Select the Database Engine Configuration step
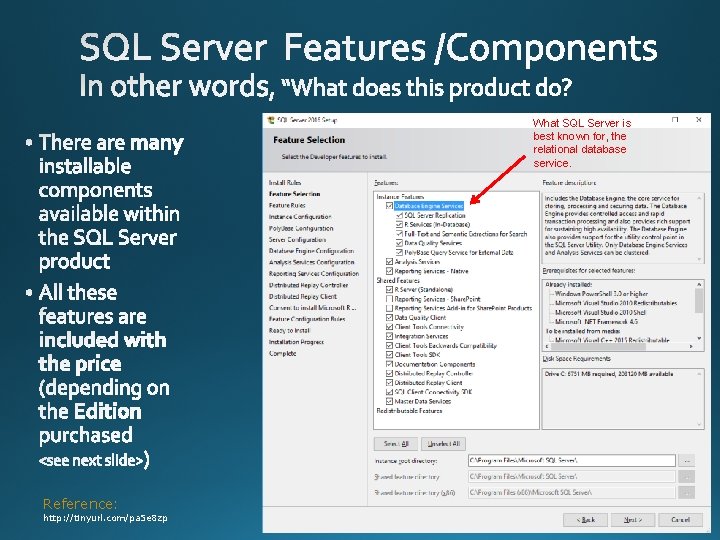Viewport: 720px width, 540px height. point(311,251)
